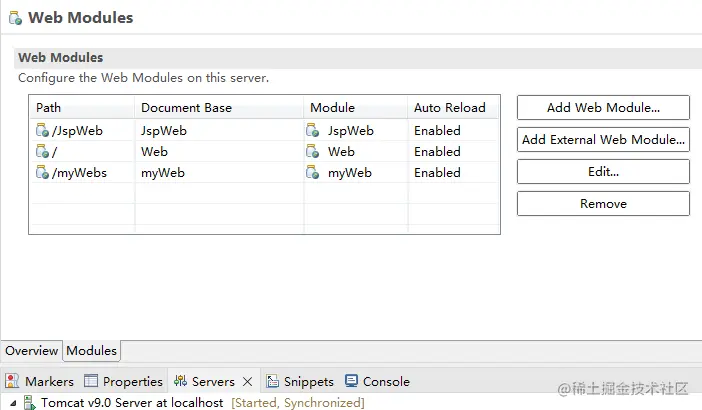Click the Web Modules header icon
702x410 pixels.
click(15, 18)
